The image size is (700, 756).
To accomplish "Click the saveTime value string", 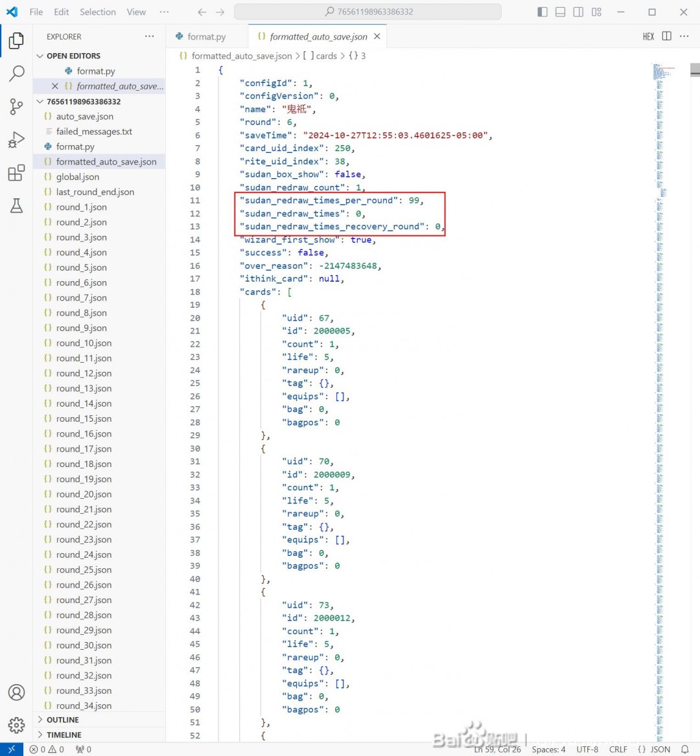I will pyautogui.click(x=395, y=135).
